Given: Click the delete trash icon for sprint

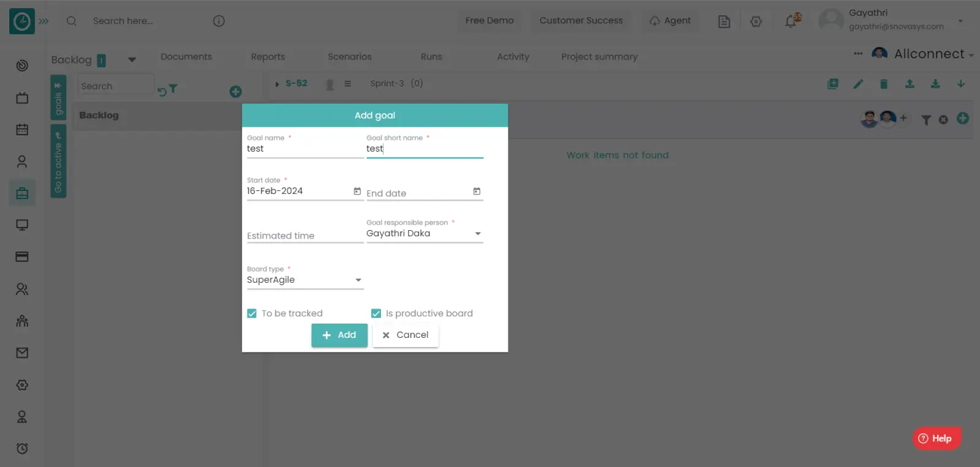Looking at the screenshot, I should click(x=884, y=84).
